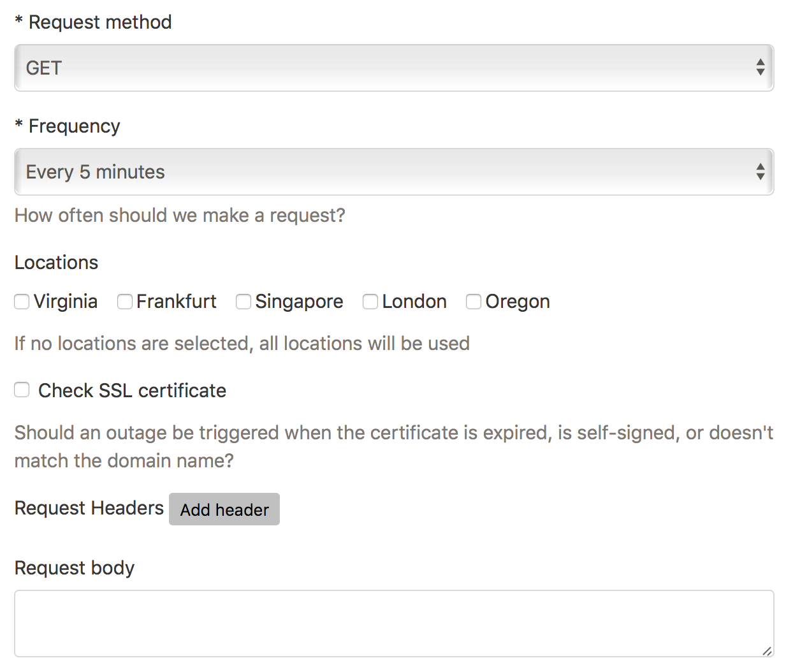Click the stepper arrows on Frequency selector

click(x=760, y=172)
